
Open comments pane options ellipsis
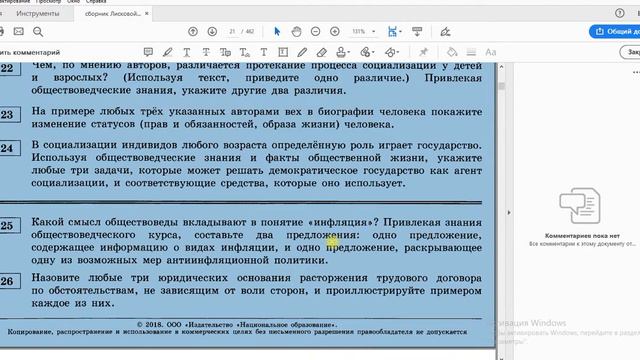(x=636, y=72)
